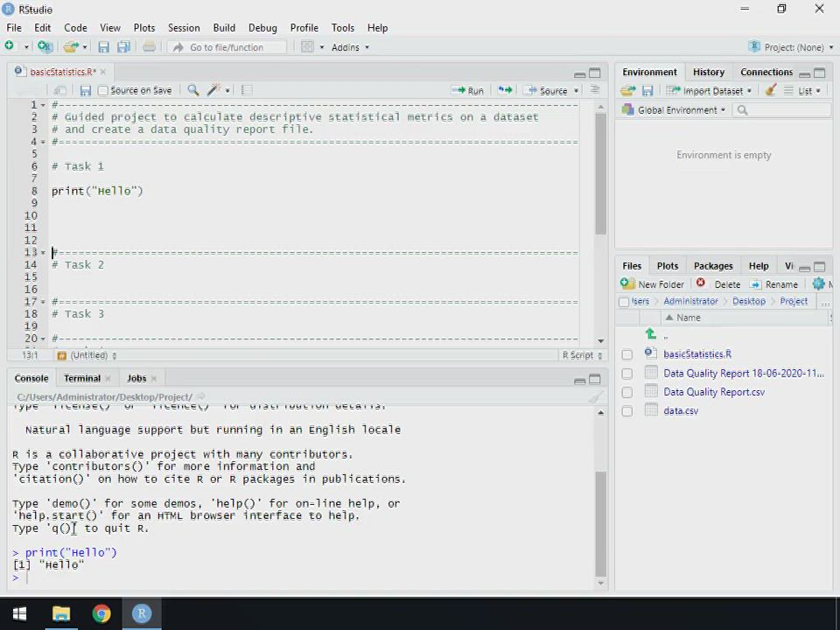Open Chrome from the Windows taskbar
Viewport: 840px width, 630px height.
[x=101, y=613]
